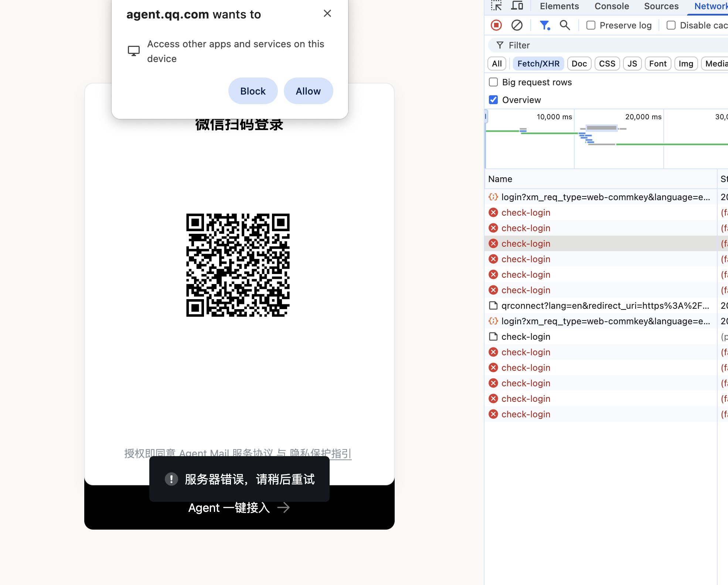Filter requests by Font
Screen dimensions: 728x585
(x=658, y=64)
